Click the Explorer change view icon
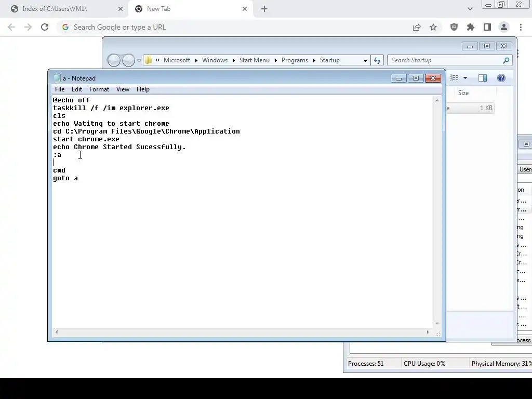Image resolution: width=532 pixels, height=399 pixels. click(454, 78)
